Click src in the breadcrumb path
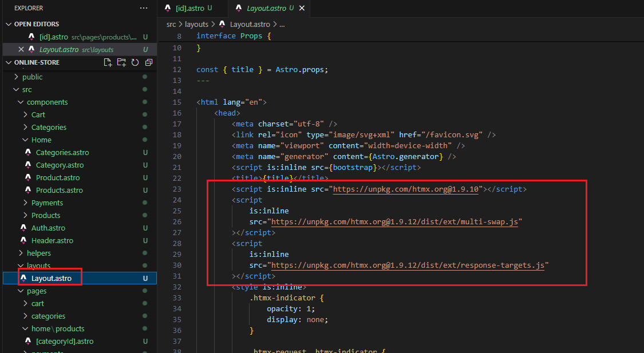The width and height of the screenshot is (644, 353). 171,25
